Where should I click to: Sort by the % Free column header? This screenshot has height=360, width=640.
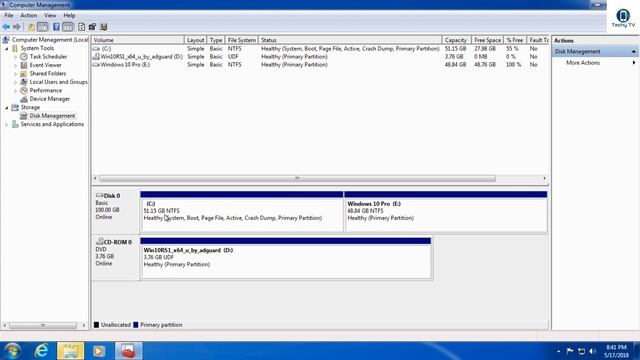click(x=515, y=40)
